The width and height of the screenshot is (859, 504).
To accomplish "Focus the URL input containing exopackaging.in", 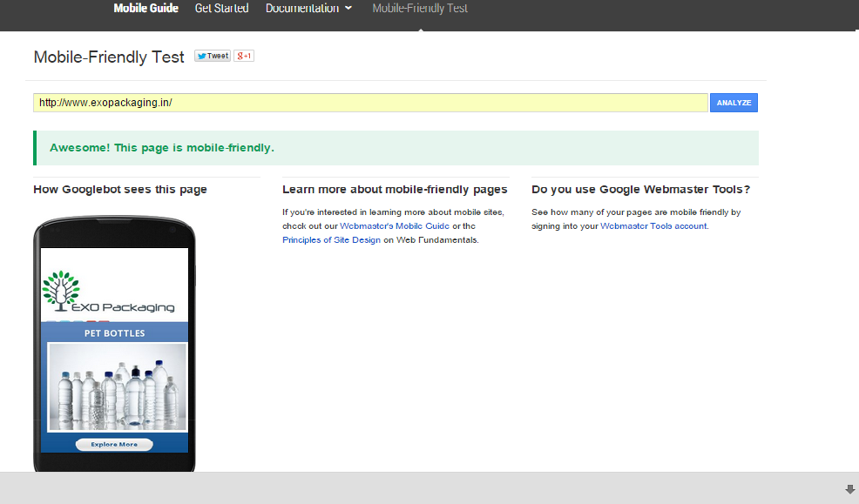I will coord(370,103).
